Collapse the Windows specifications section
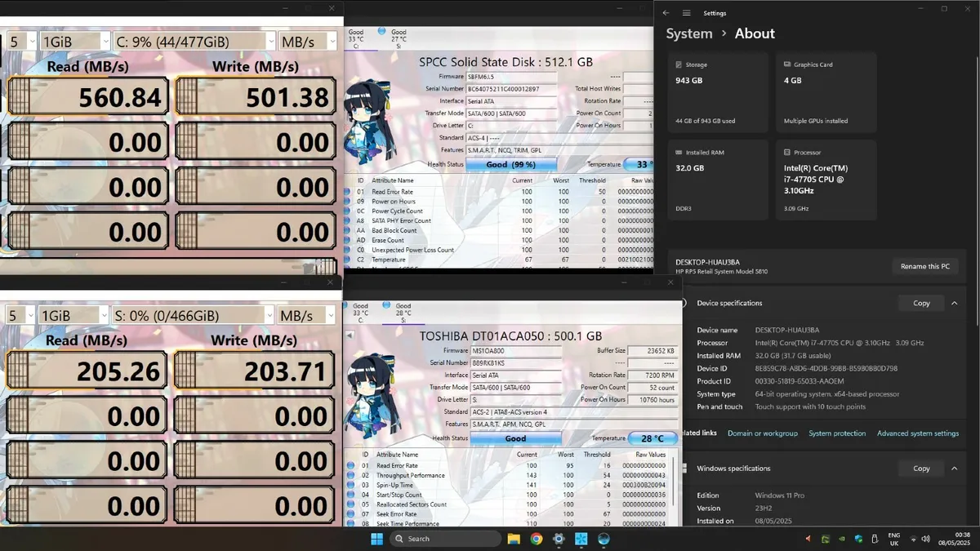980x551 pixels. tap(953, 469)
